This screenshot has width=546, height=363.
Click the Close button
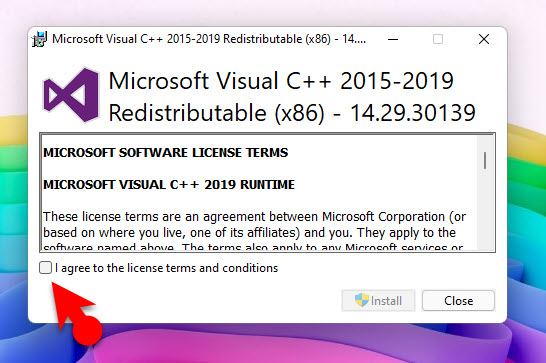point(458,300)
